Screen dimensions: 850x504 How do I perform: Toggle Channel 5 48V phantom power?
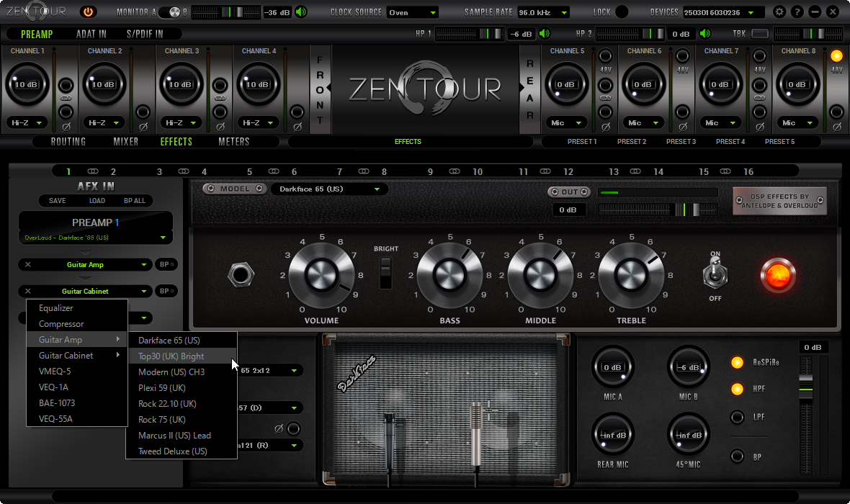[606, 56]
